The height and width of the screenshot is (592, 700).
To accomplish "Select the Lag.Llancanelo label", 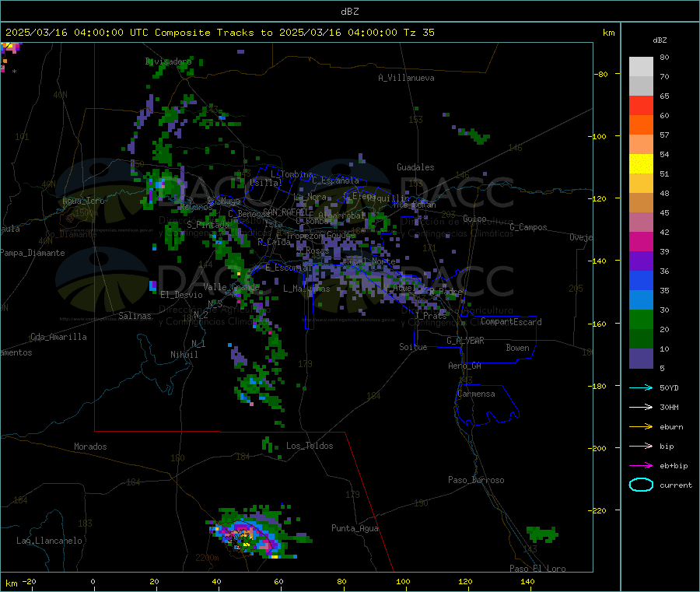I will (49, 541).
